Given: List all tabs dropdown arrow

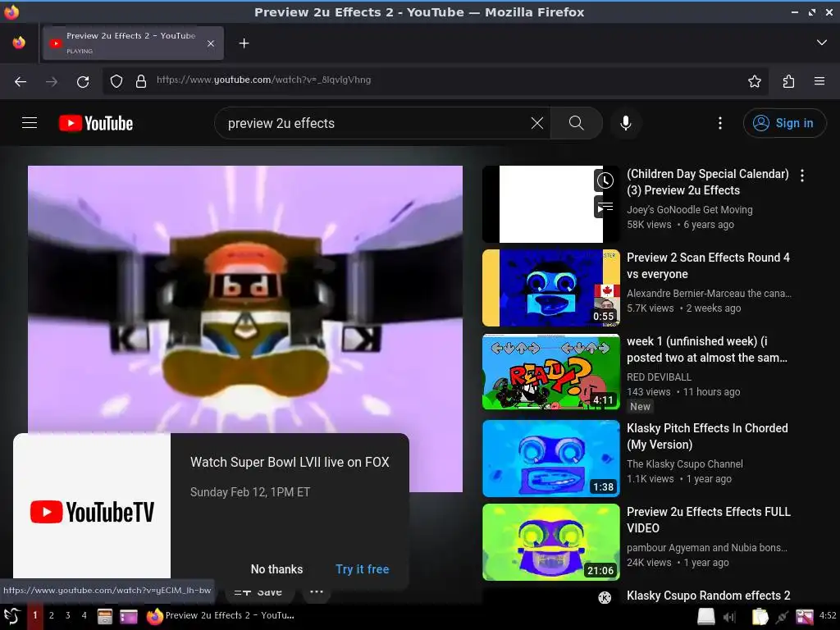Looking at the screenshot, I should (821, 43).
